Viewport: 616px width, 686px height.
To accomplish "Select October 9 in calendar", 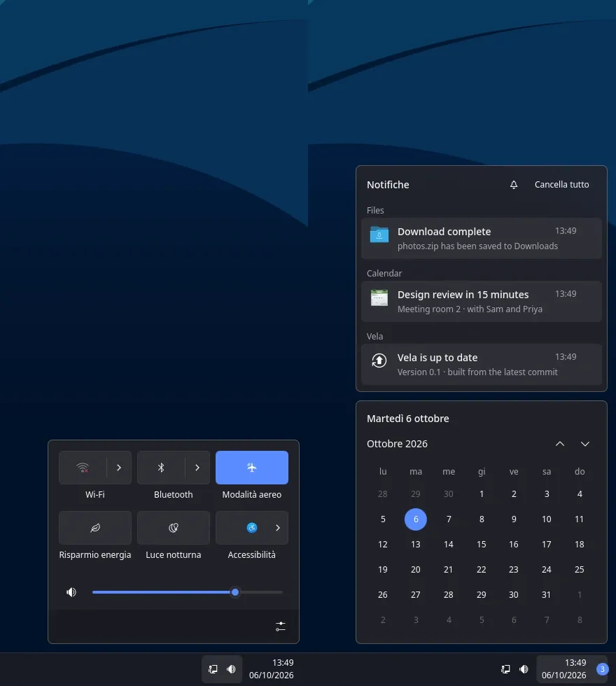I will coord(514,519).
